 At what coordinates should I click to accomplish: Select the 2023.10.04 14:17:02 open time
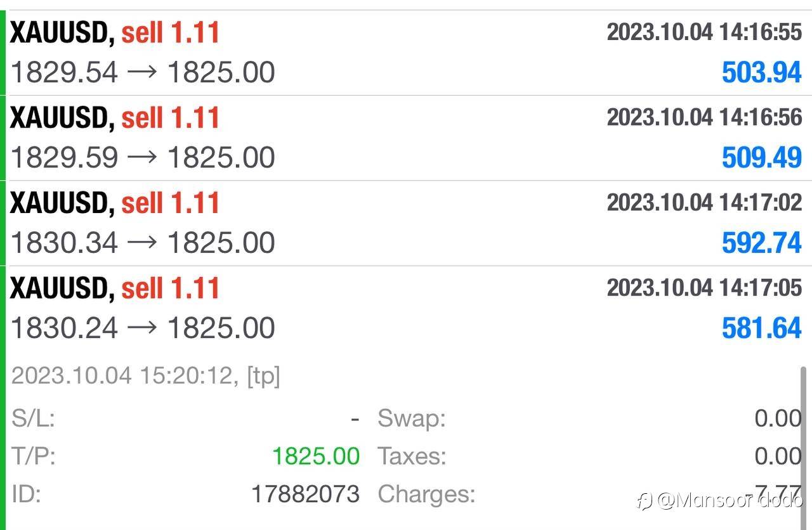704,202
